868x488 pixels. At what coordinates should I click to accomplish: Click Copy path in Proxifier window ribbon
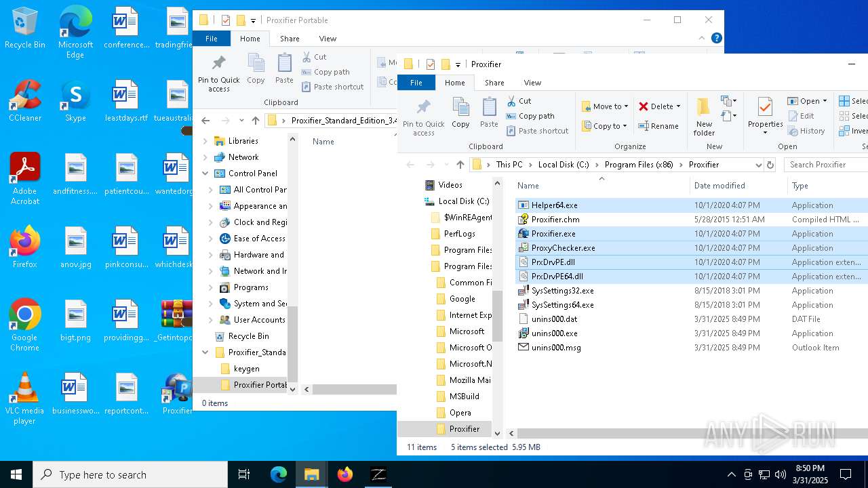(530, 116)
